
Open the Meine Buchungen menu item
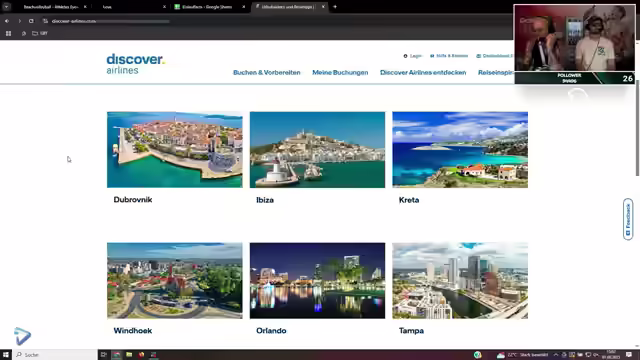tap(340, 73)
